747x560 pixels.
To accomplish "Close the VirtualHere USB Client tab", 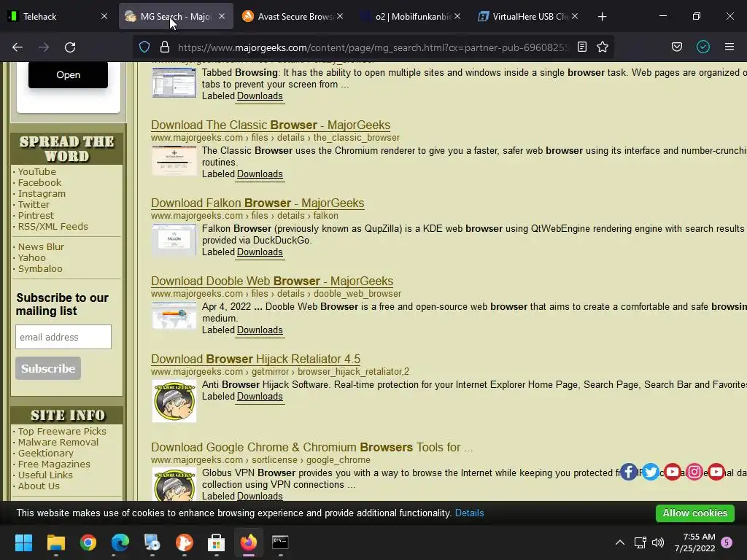I will click(575, 16).
